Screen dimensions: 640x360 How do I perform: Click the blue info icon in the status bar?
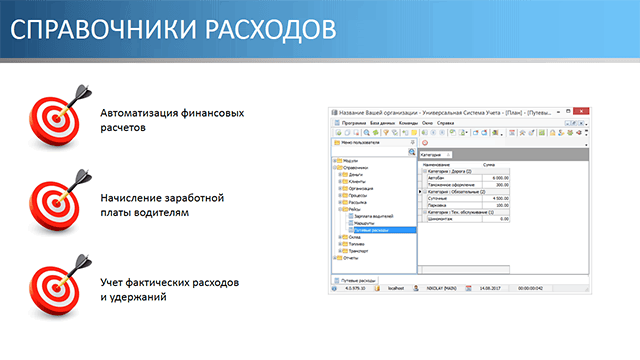(x=334, y=288)
